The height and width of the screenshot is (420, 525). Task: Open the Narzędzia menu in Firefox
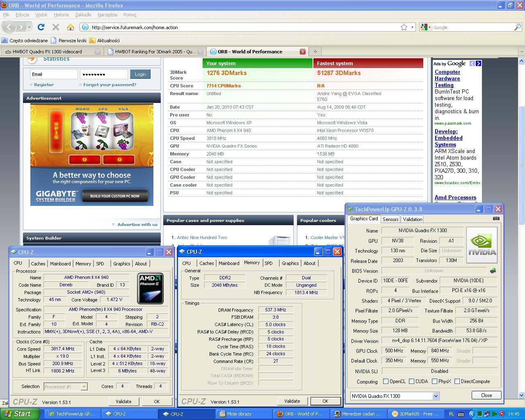[x=107, y=15]
